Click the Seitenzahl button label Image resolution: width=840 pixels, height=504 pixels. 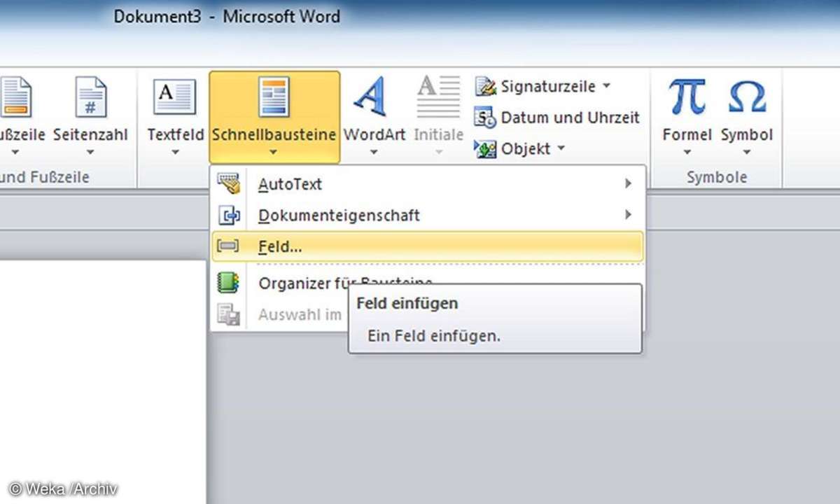pyautogui.click(x=90, y=134)
